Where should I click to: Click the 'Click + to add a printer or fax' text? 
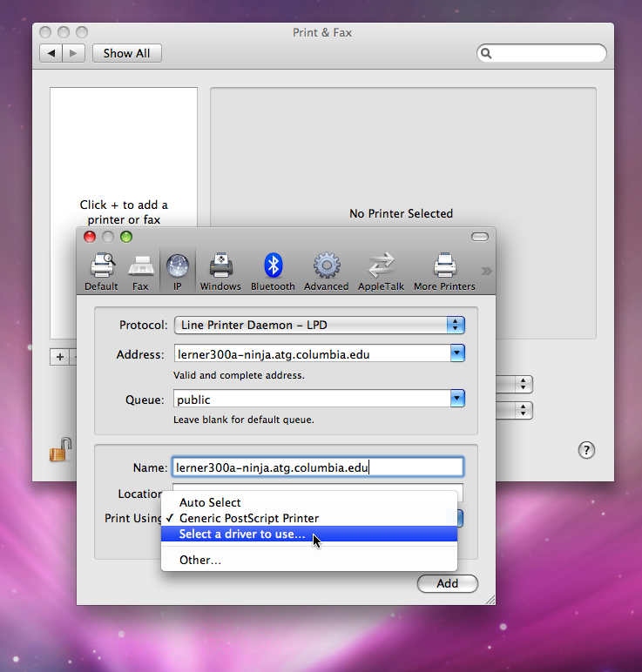pyautogui.click(x=124, y=212)
